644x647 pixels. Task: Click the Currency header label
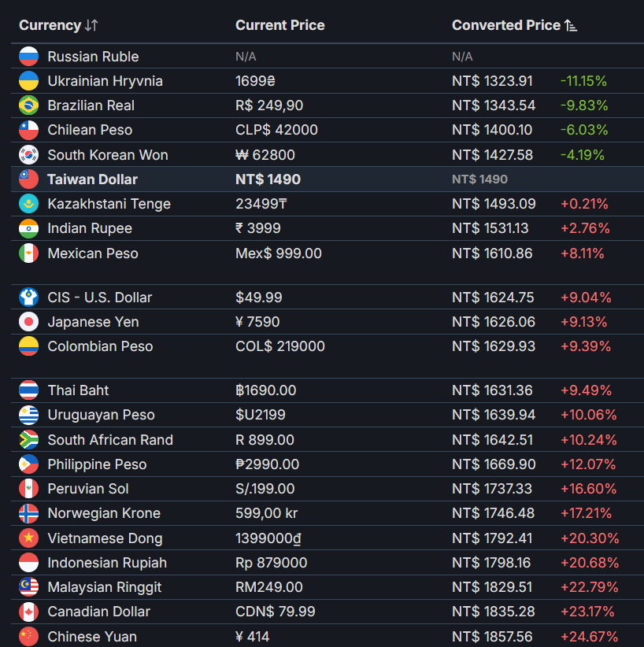click(x=50, y=26)
